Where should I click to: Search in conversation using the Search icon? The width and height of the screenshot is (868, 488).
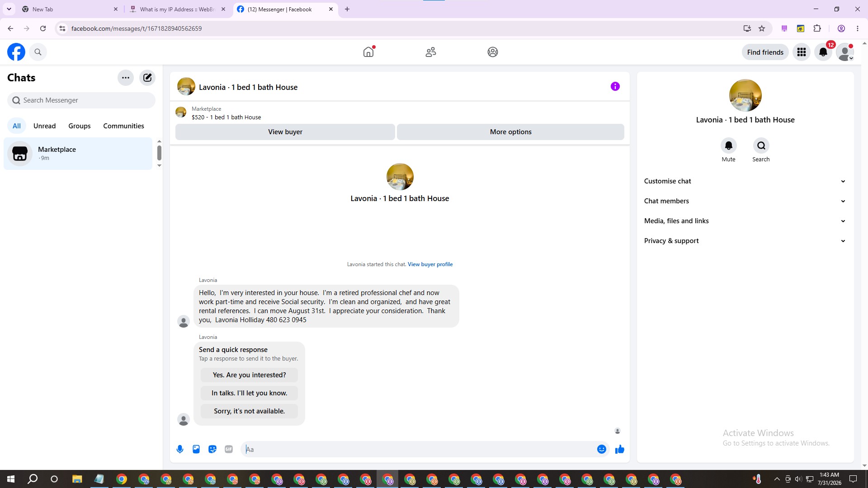click(x=761, y=145)
